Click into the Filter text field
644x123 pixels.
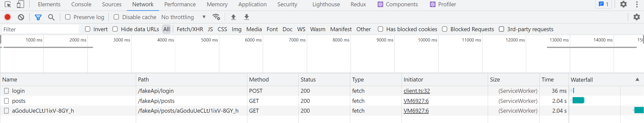coord(40,29)
